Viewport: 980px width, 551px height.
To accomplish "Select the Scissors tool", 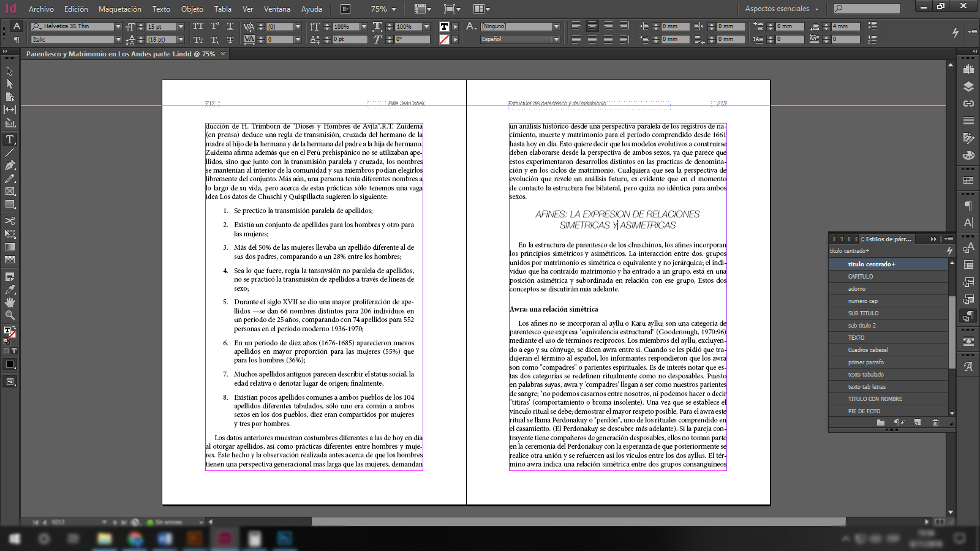I will click(10, 220).
